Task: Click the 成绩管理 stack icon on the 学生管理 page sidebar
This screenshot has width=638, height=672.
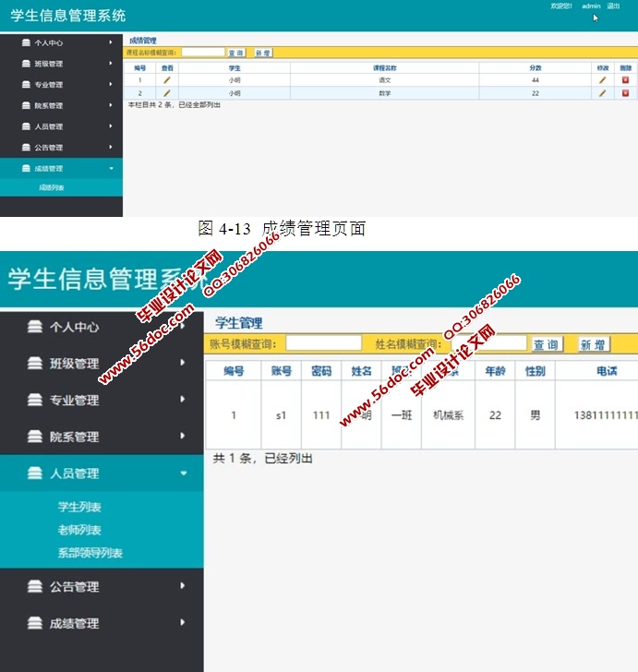Action: [35, 623]
